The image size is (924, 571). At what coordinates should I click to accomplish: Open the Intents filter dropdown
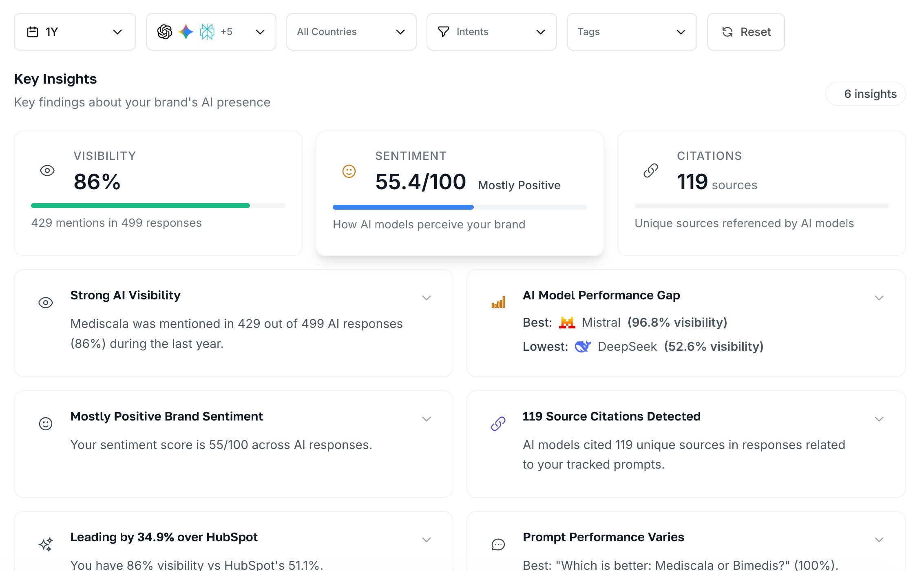coord(491,32)
